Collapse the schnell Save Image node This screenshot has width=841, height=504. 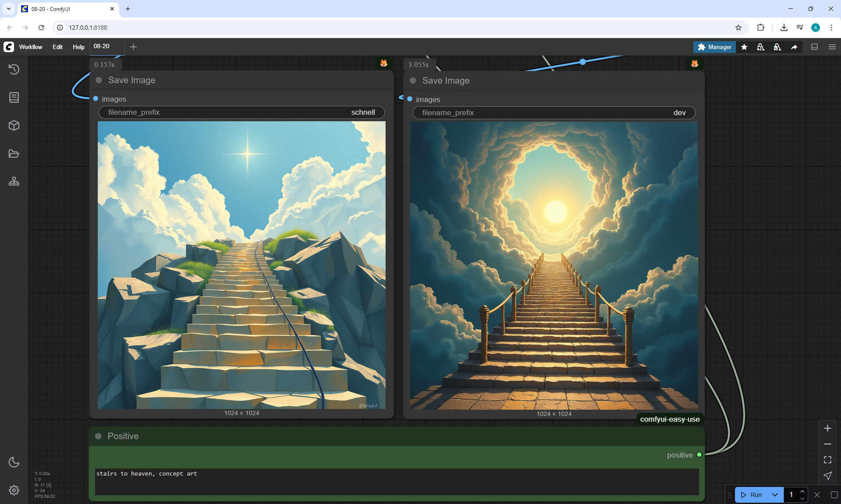[x=99, y=80]
